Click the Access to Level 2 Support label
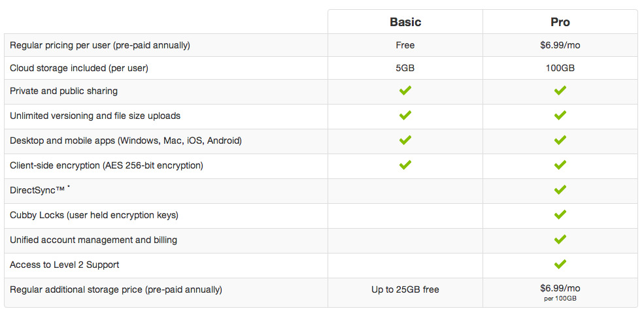Viewport: 644px width, 311px height. pyautogui.click(x=64, y=265)
